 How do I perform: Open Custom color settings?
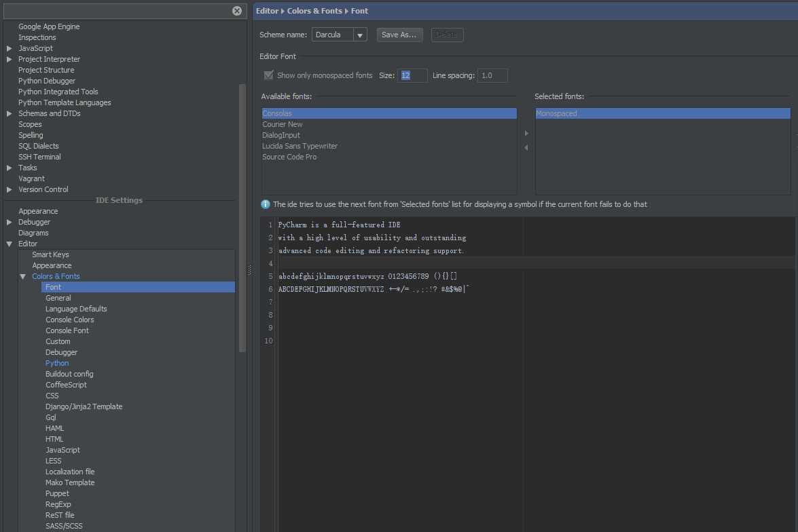point(58,342)
